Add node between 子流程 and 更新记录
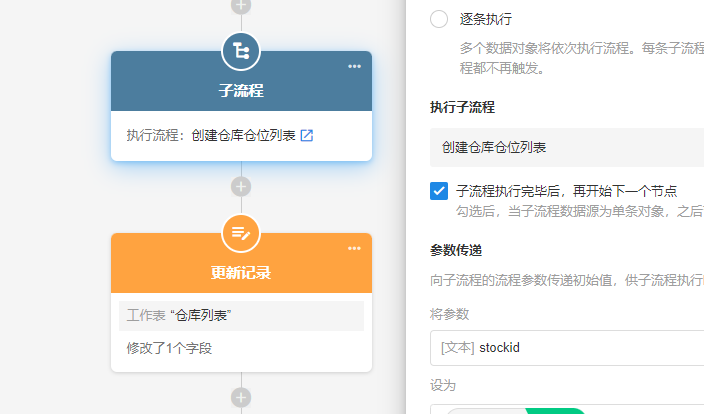 240,186
